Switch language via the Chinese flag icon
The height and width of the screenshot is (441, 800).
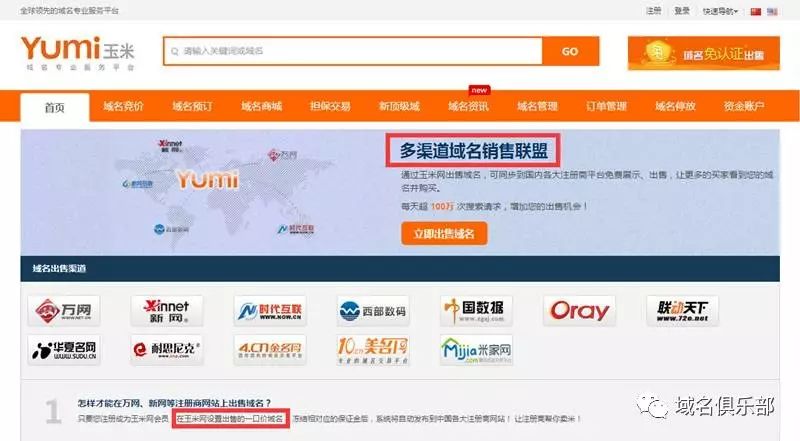(x=756, y=11)
